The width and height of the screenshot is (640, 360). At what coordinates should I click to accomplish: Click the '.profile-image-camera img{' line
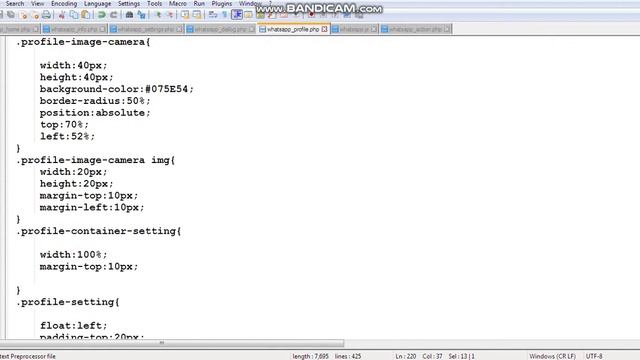(96, 160)
